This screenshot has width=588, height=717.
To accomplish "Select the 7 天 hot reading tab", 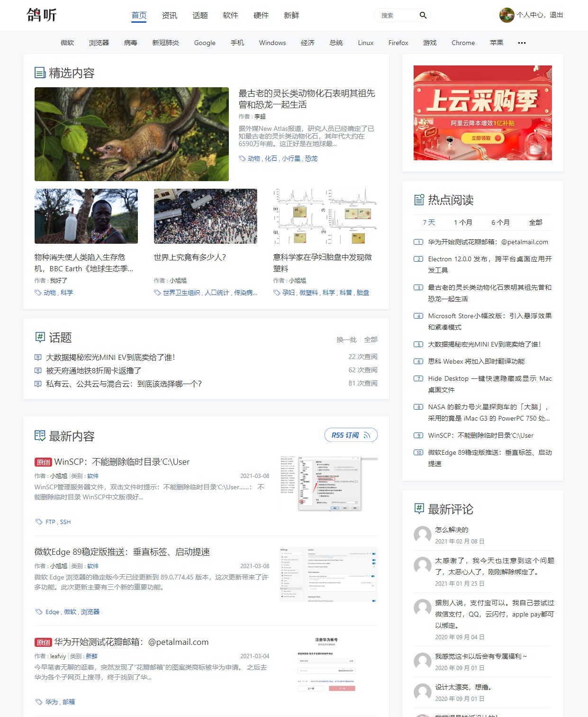I will click(429, 222).
